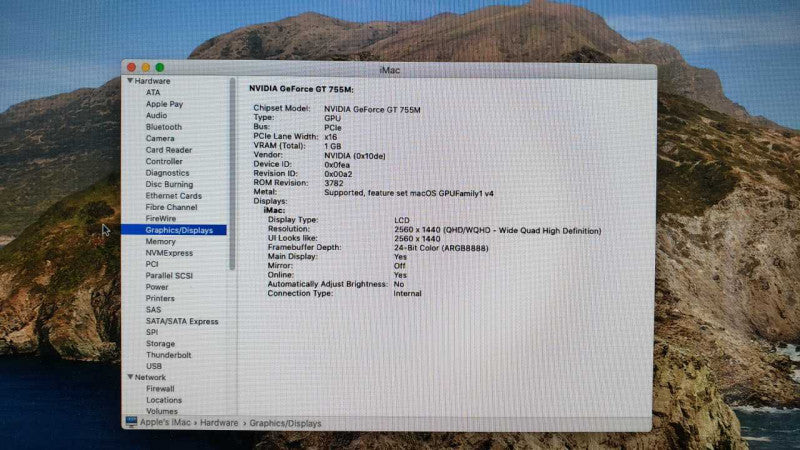Select Card Reader in the sidebar
This screenshot has height=450, width=800.
(x=168, y=150)
